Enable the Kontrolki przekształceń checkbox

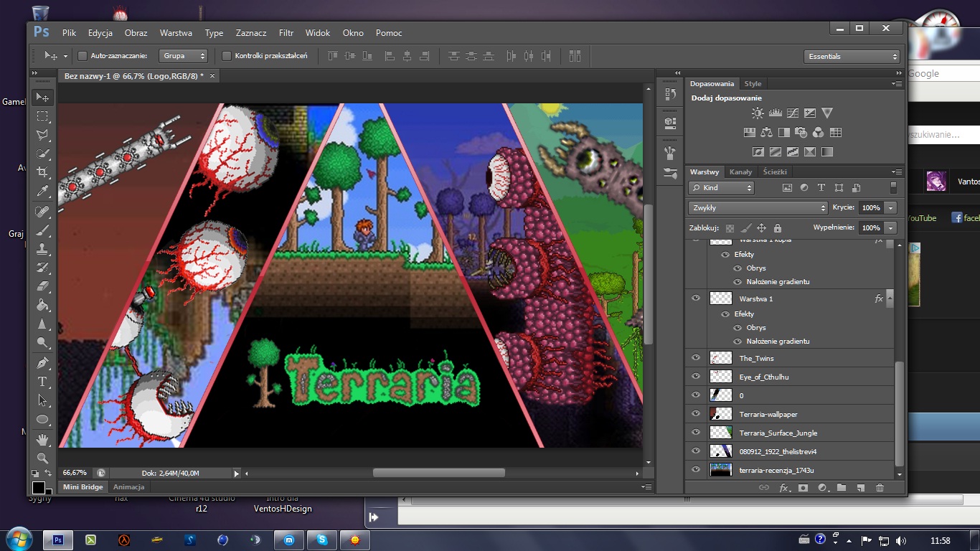(227, 56)
